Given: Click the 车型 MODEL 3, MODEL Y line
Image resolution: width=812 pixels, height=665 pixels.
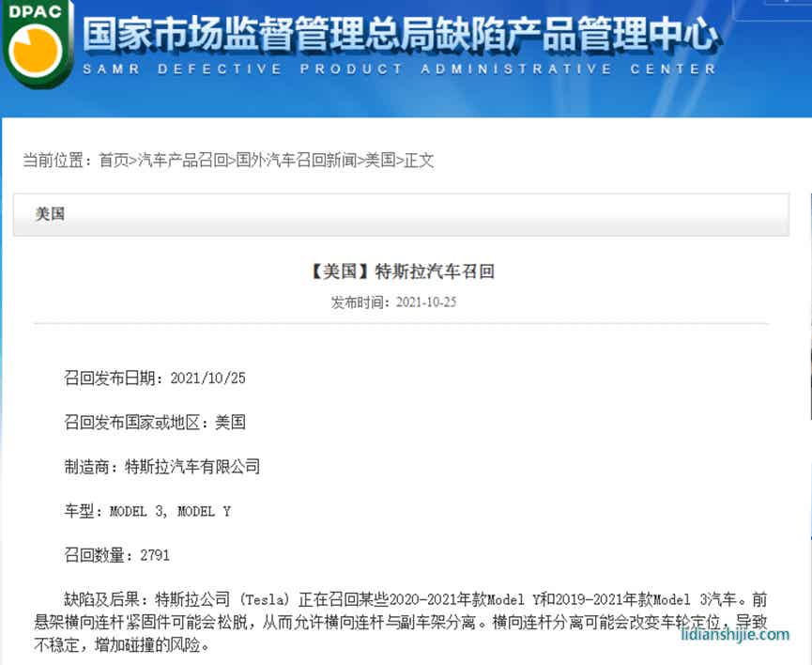Looking at the screenshot, I should [x=146, y=511].
